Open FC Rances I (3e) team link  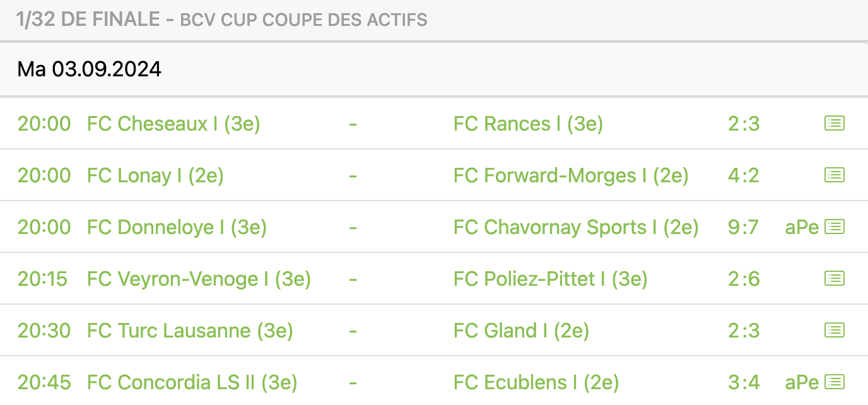point(528,124)
